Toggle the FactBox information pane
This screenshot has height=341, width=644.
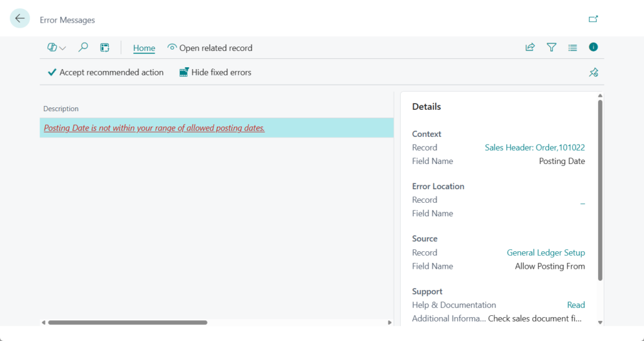[x=593, y=47]
